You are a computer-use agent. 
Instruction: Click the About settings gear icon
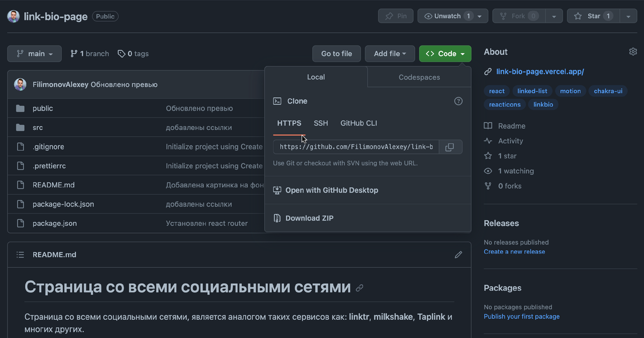[633, 52]
